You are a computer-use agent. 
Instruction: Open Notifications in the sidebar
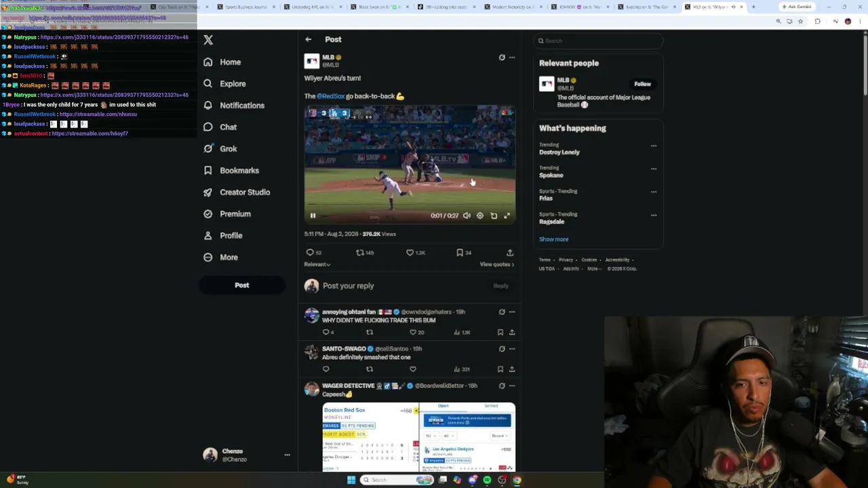click(234, 105)
